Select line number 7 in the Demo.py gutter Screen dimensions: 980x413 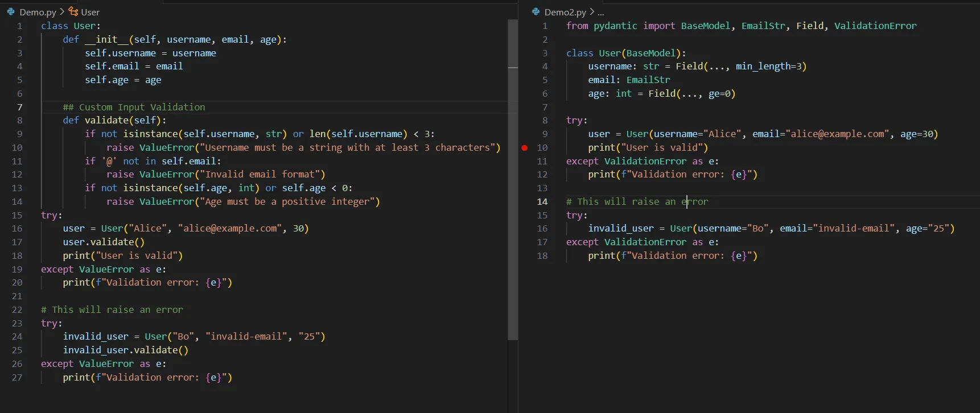click(x=20, y=107)
